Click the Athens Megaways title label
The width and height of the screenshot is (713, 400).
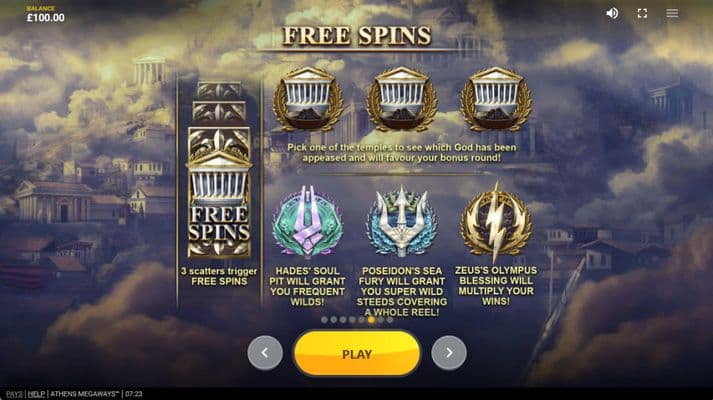coord(85,394)
